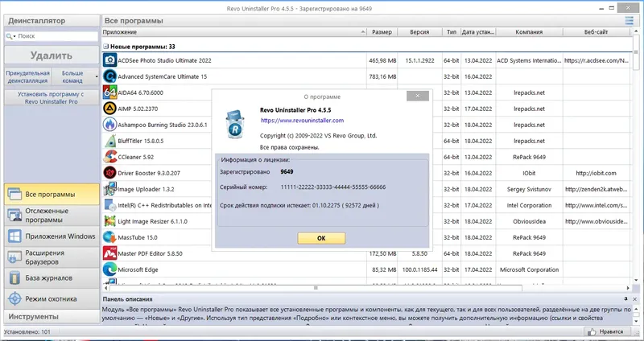
Task: Click the Intel C++ Redistributables icon
Action: [109, 205]
